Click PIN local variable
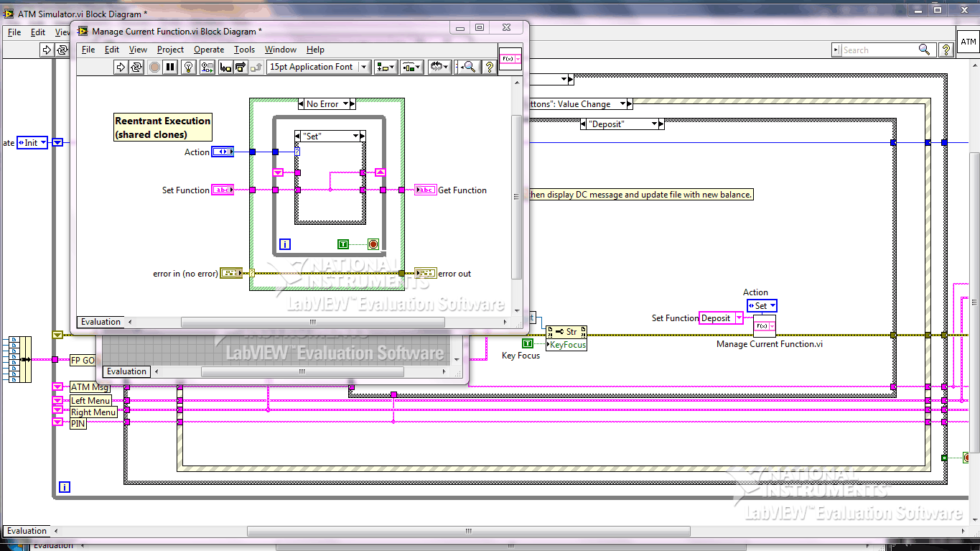 tap(78, 424)
